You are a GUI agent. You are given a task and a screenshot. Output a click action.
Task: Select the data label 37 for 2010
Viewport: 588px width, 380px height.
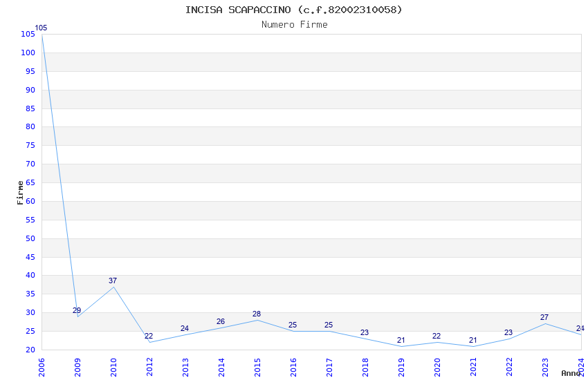click(113, 281)
